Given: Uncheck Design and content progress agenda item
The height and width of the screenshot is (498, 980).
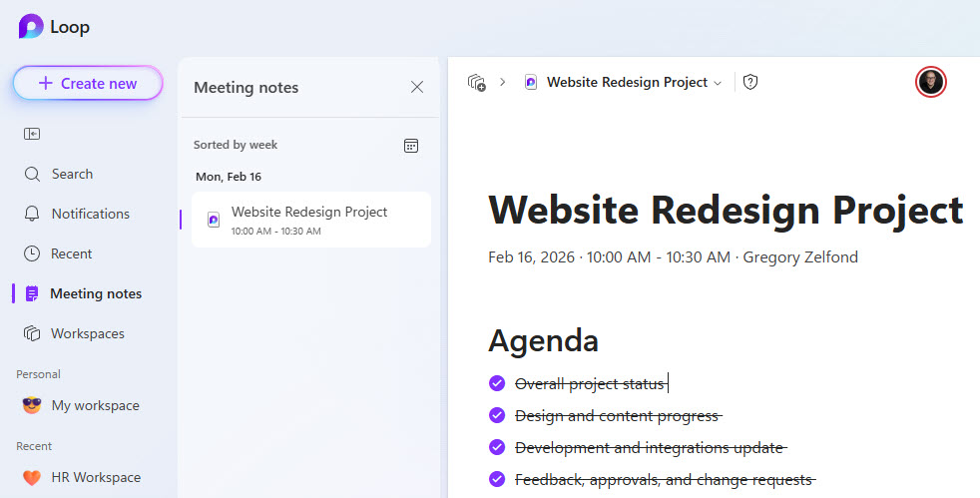Looking at the screenshot, I should pyautogui.click(x=497, y=415).
